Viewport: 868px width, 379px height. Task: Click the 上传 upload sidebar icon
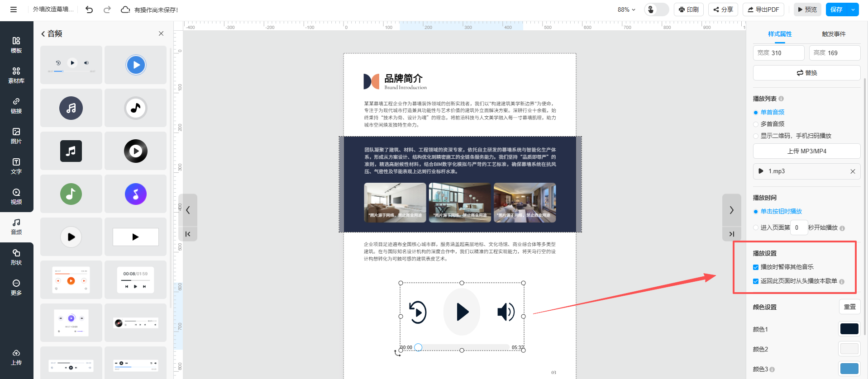[x=16, y=357]
